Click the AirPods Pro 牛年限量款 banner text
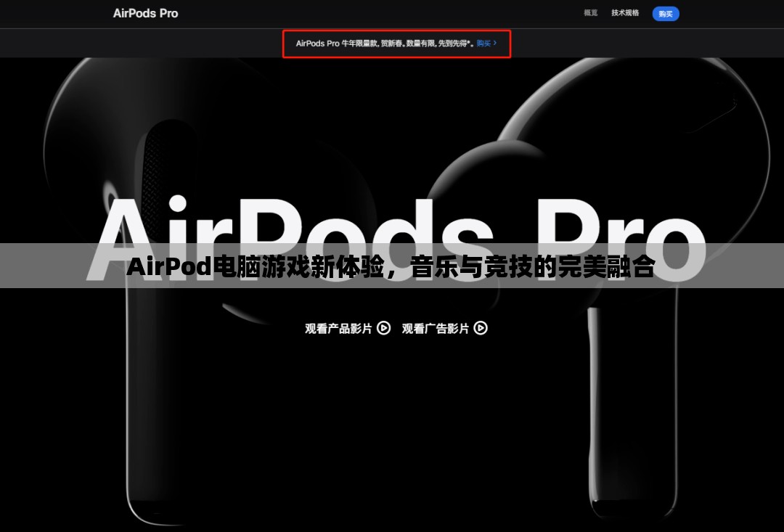 pyautogui.click(x=385, y=44)
